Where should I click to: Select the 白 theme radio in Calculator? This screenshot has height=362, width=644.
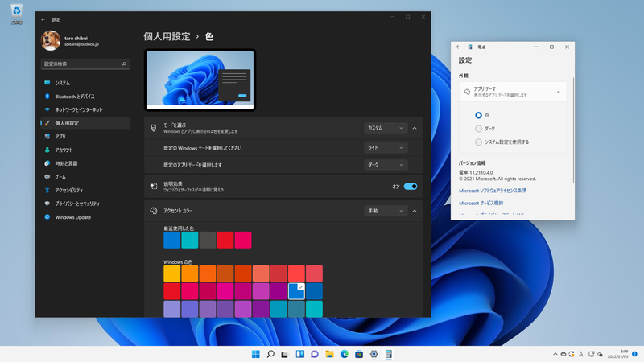(478, 115)
